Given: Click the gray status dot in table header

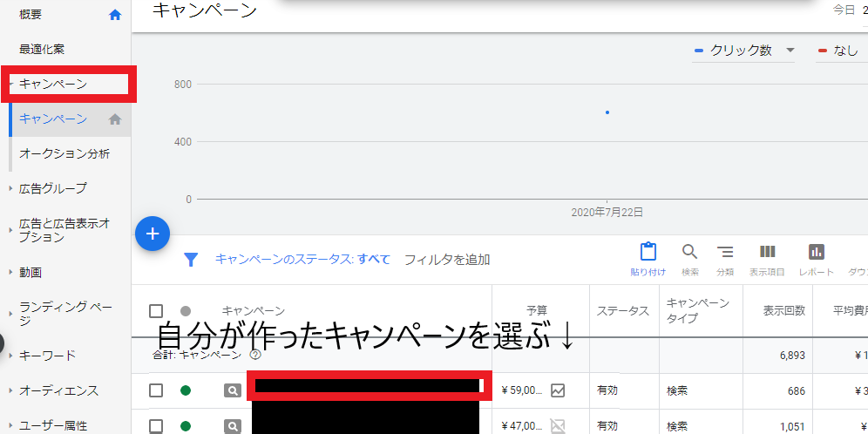Looking at the screenshot, I should coord(186,311).
